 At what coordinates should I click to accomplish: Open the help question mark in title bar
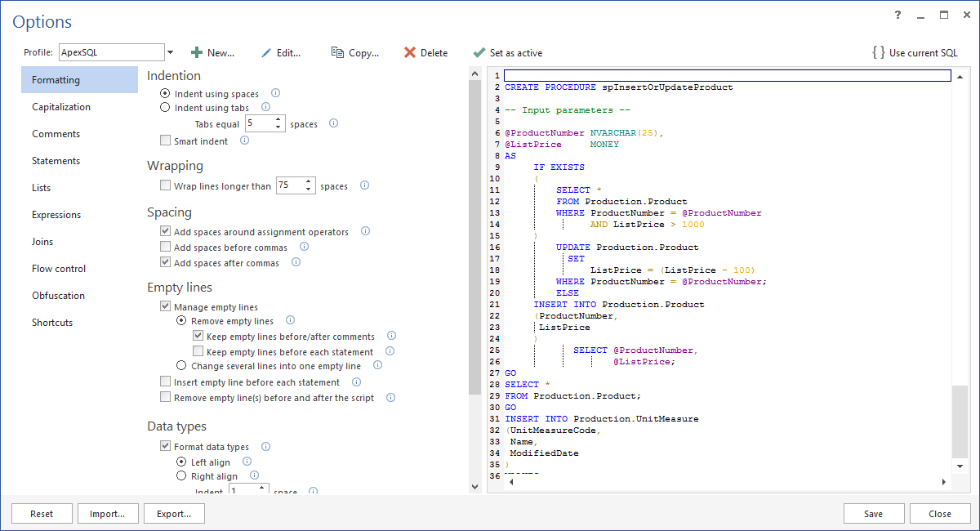(x=898, y=15)
